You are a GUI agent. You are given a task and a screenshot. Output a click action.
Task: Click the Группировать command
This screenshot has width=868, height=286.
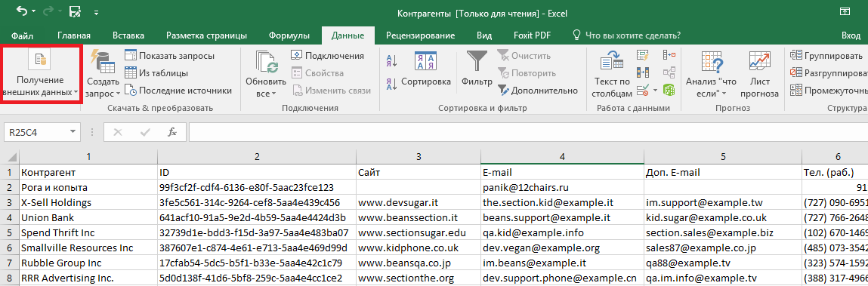[826, 55]
